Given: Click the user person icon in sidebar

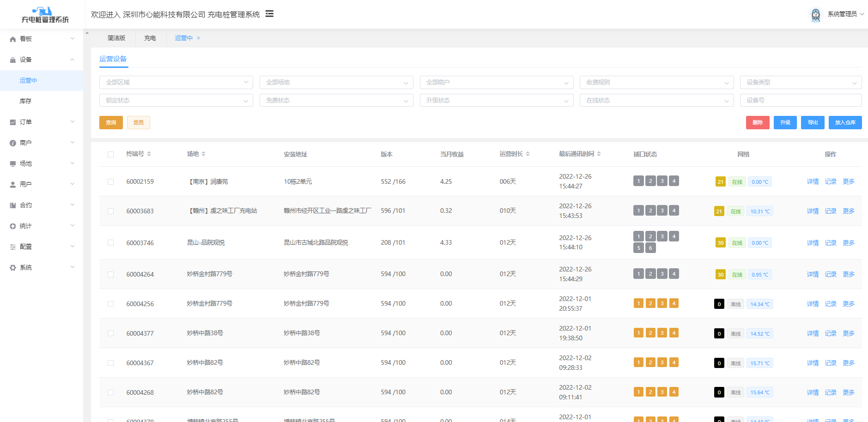Looking at the screenshot, I should click(13, 185).
